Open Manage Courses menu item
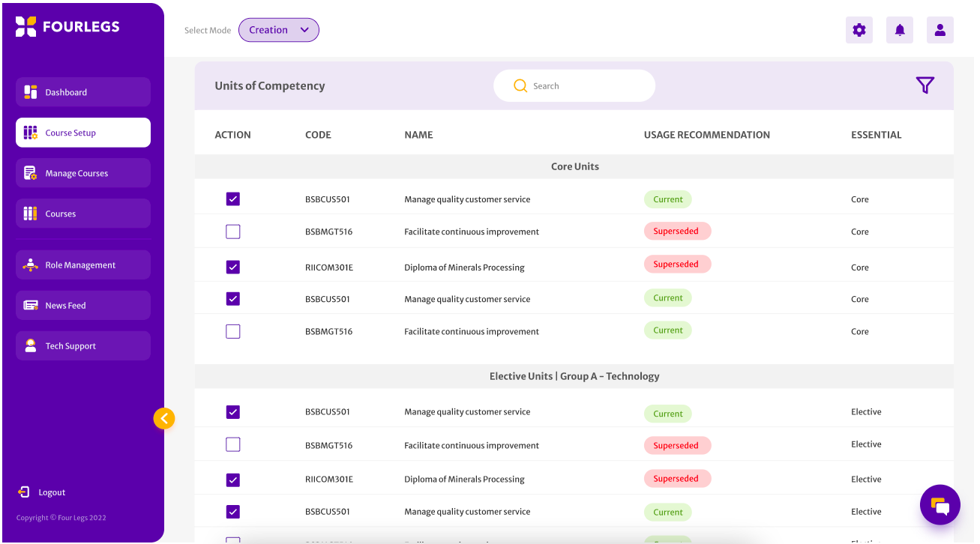Image resolution: width=980 pixels, height=544 pixels. [82, 173]
